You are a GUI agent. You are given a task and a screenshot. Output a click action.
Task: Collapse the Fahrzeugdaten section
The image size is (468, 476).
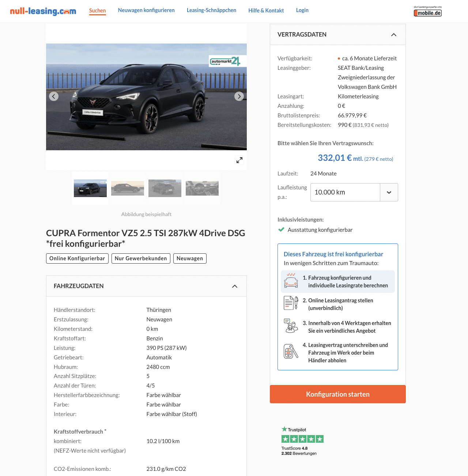[235, 286]
